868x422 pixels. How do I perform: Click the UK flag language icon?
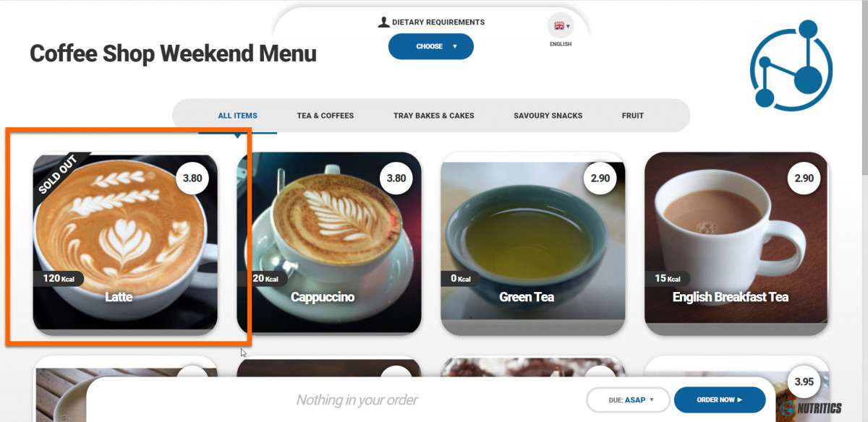[x=558, y=26]
